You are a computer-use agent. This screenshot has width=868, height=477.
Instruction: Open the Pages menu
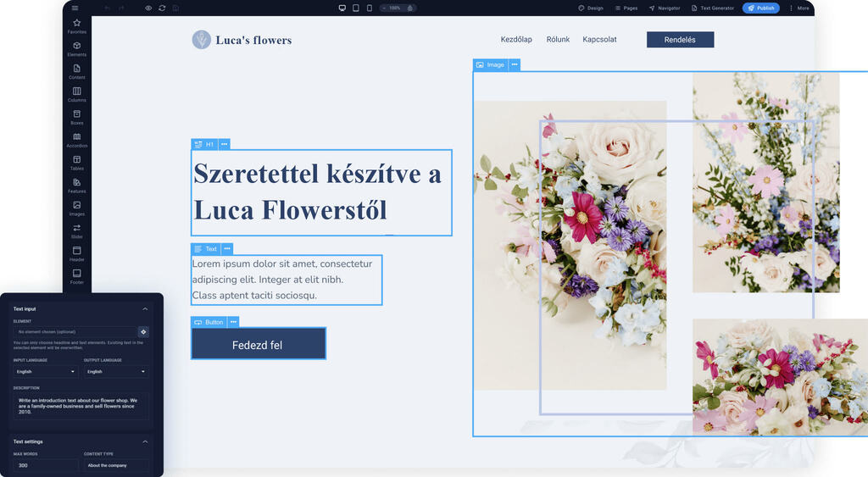pos(626,8)
